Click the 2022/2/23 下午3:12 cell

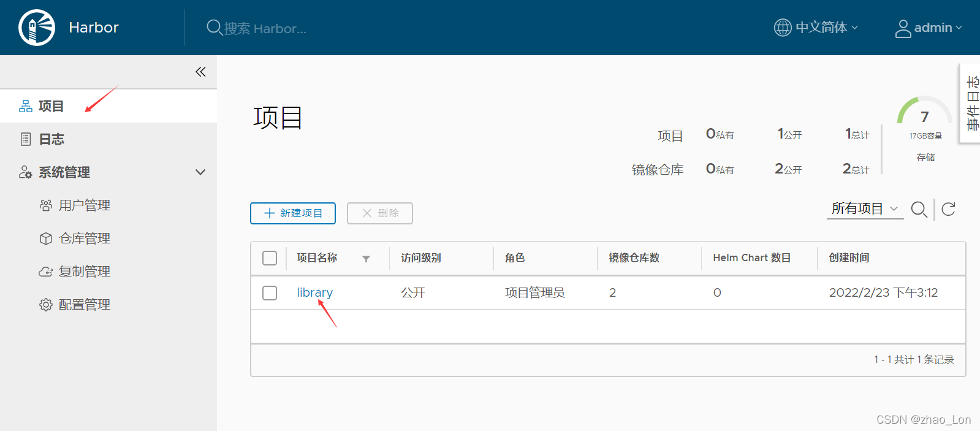click(883, 293)
